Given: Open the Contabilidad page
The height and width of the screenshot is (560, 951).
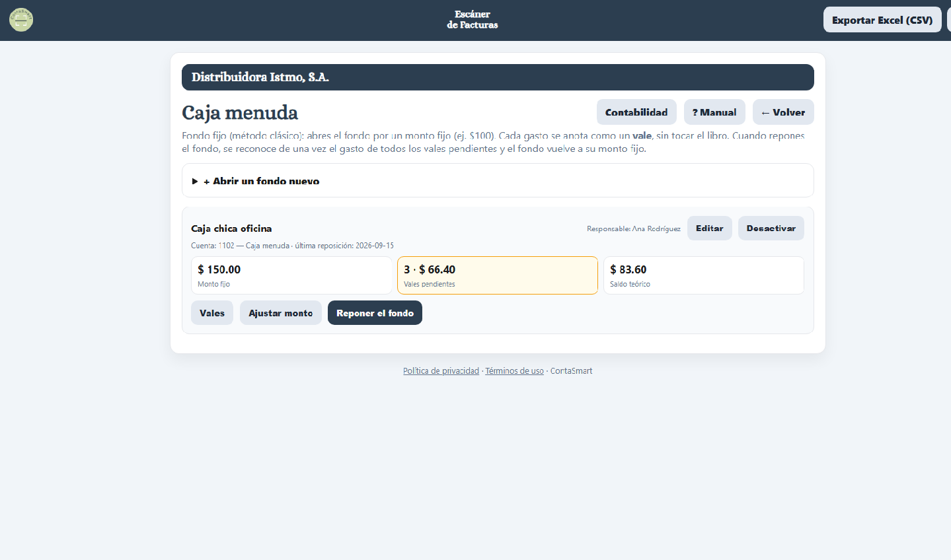Looking at the screenshot, I should (x=636, y=112).
